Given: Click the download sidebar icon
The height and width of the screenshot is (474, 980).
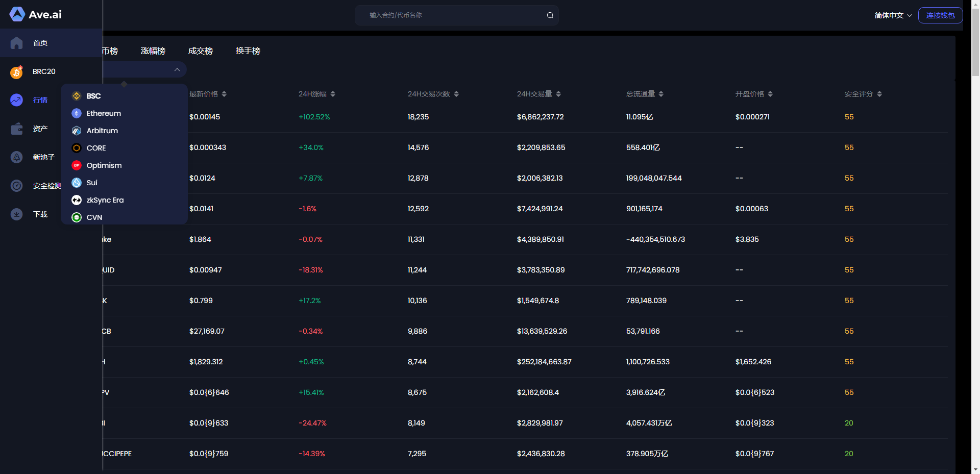Looking at the screenshot, I should (x=16, y=214).
